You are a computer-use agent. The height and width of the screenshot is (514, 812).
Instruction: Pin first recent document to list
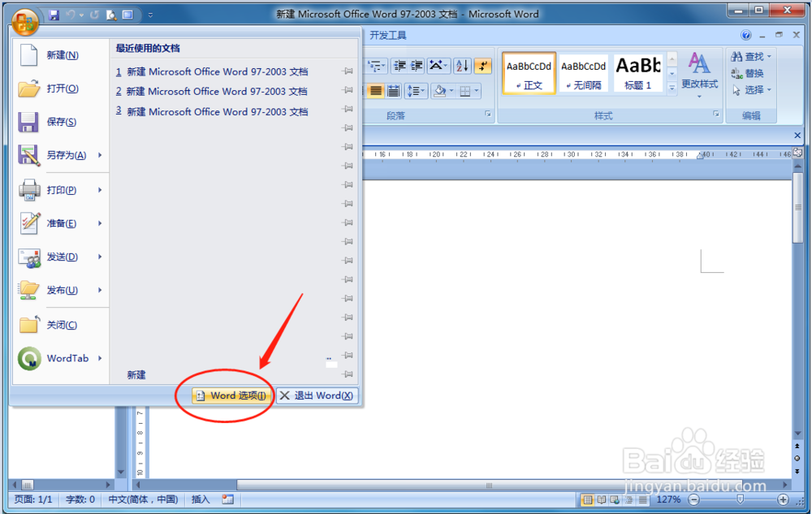pyautogui.click(x=348, y=71)
